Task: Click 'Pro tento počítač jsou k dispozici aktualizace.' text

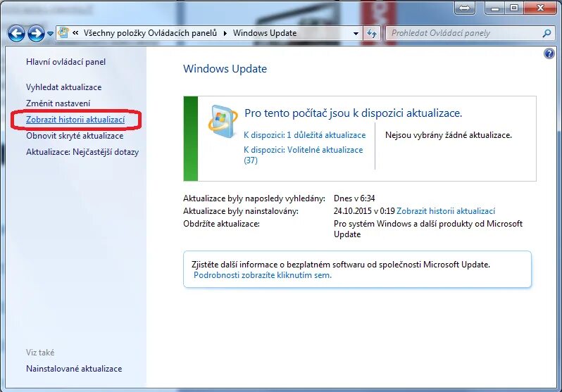Action: pyautogui.click(x=354, y=113)
